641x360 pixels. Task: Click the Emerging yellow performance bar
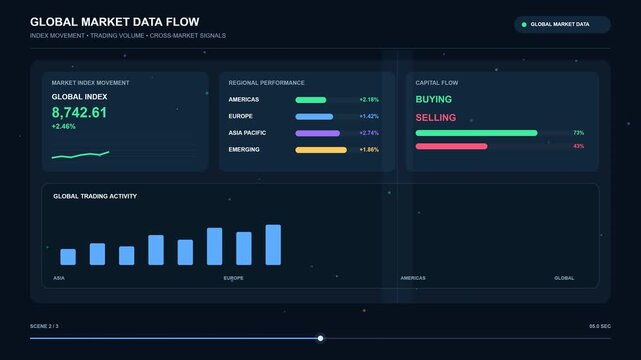pos(321,150)
